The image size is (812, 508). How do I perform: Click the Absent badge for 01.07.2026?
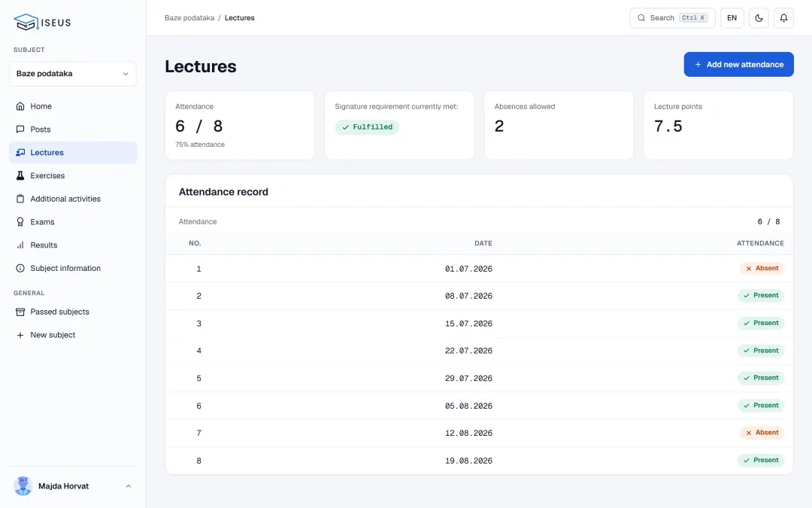tap(762, 269)
